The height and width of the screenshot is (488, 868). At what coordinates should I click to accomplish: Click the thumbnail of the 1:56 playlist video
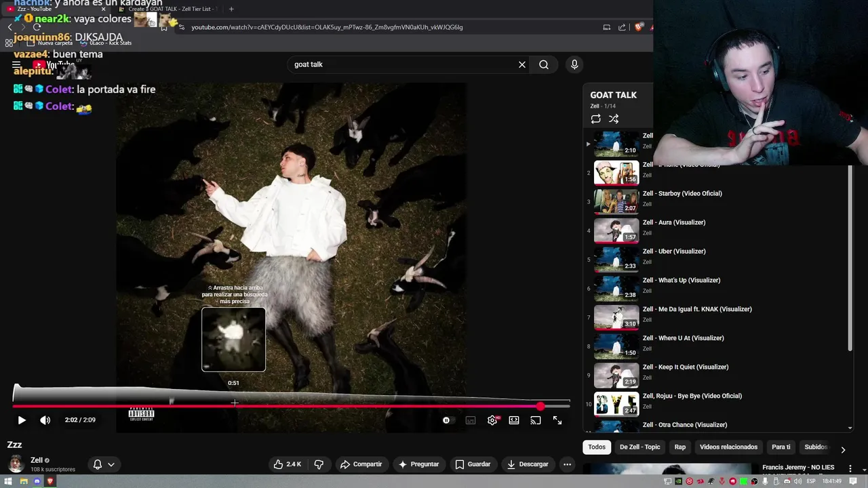pos(616,173)
